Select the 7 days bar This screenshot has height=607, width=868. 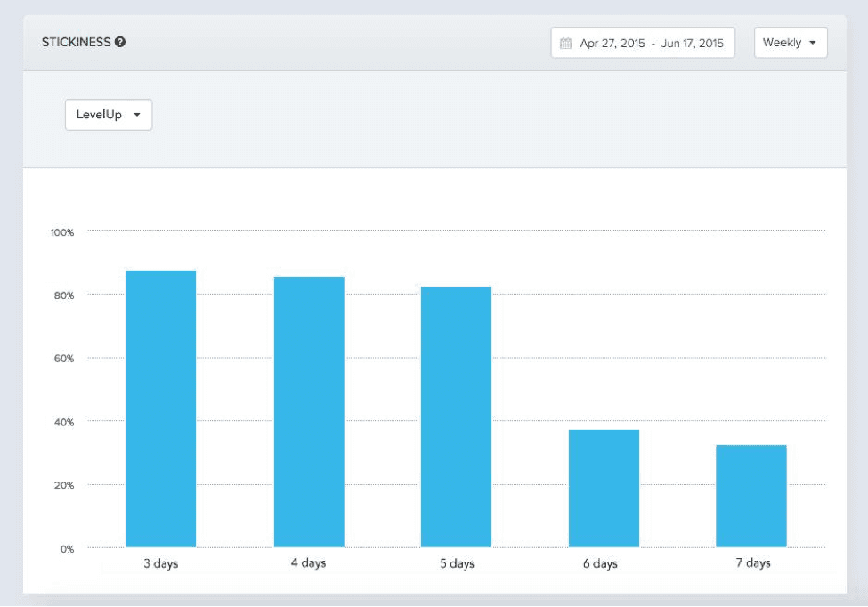(x=750, y=495)
